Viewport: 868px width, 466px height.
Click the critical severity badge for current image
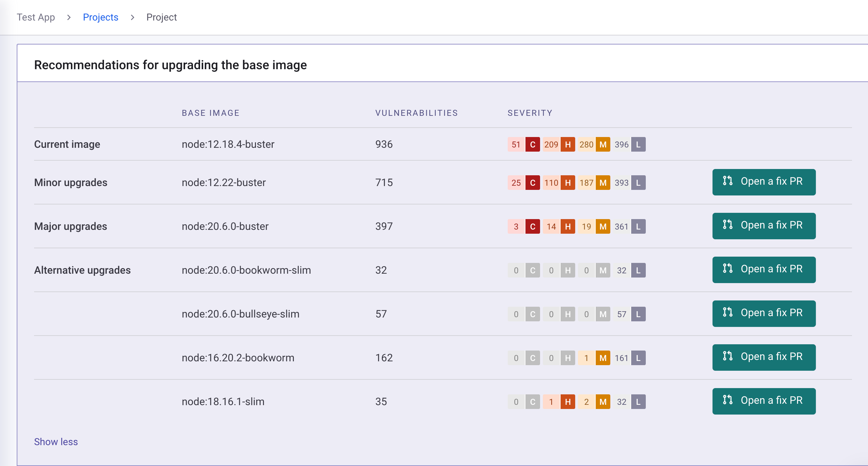(x=532, y=145)
